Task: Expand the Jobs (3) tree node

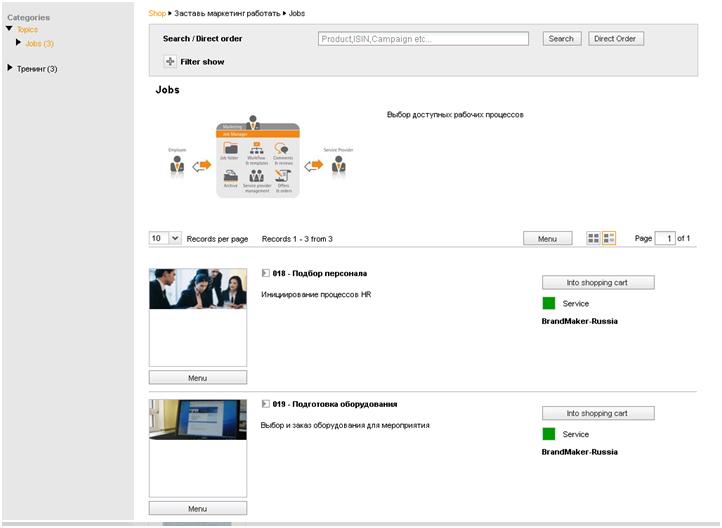Action: tap(18, 43)
